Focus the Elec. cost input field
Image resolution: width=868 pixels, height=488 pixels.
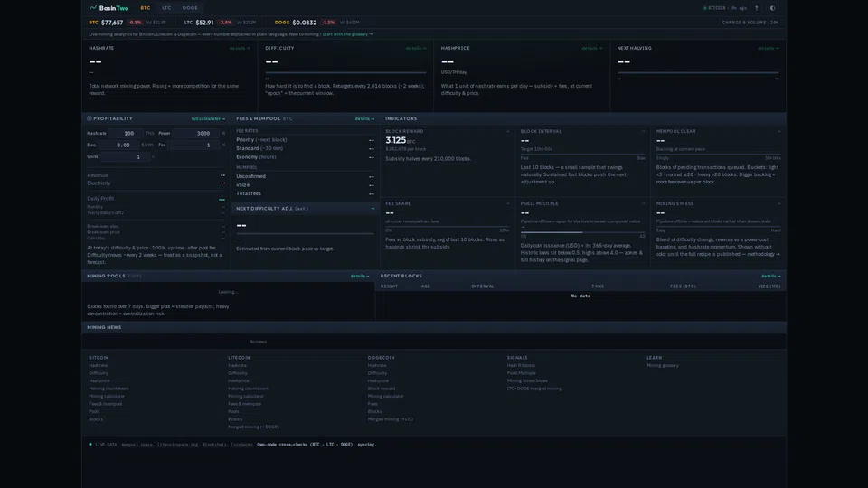point(119,145)
